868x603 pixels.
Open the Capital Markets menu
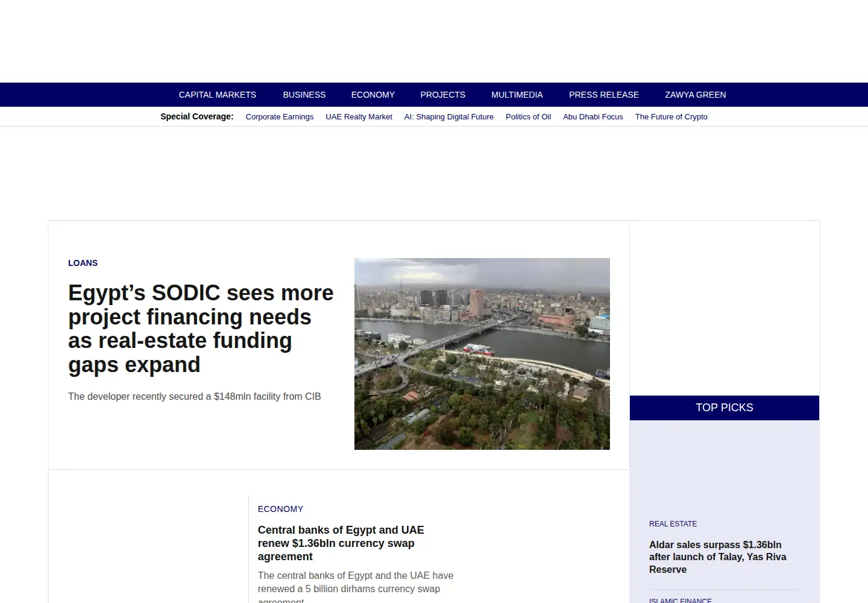pos(217,95)
